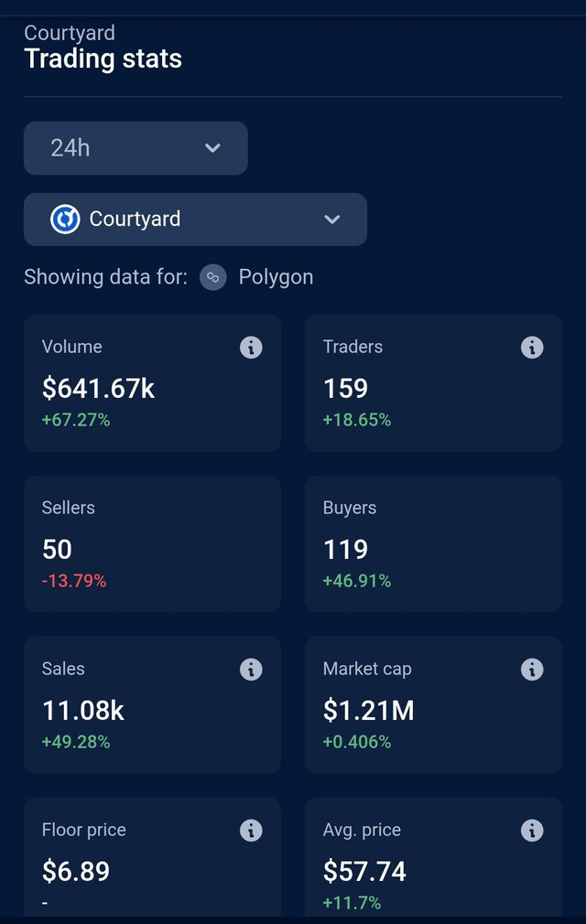Click the Buyers card label
The image size is (586, 924).
click(x=350, y=509)
